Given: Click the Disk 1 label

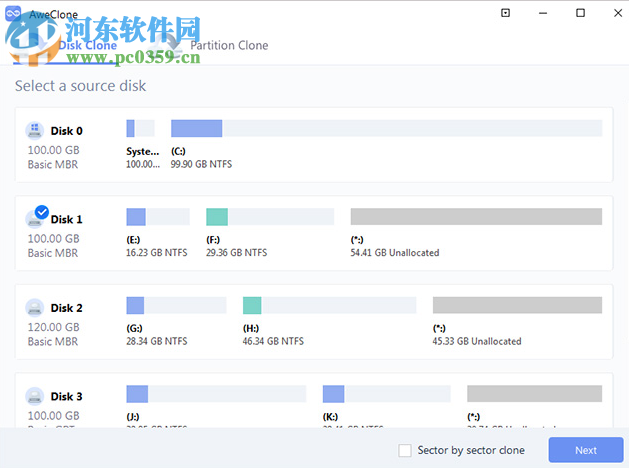Looking at the screenshot, I should 67,219.
